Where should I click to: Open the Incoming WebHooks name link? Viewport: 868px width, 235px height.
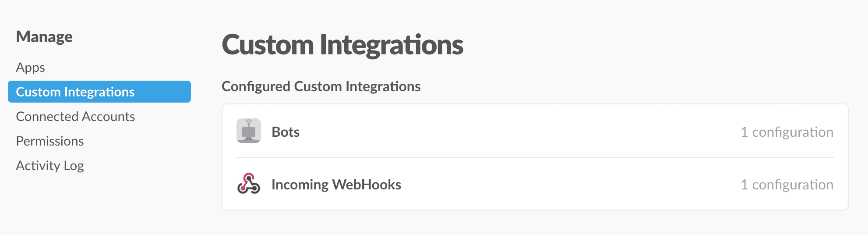coord(336,185)
